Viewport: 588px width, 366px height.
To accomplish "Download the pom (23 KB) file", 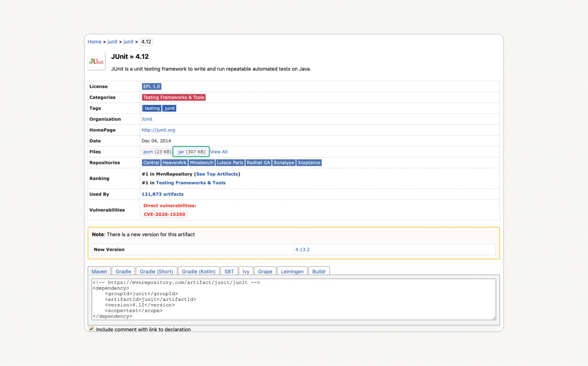I will [x=157, y=152].
